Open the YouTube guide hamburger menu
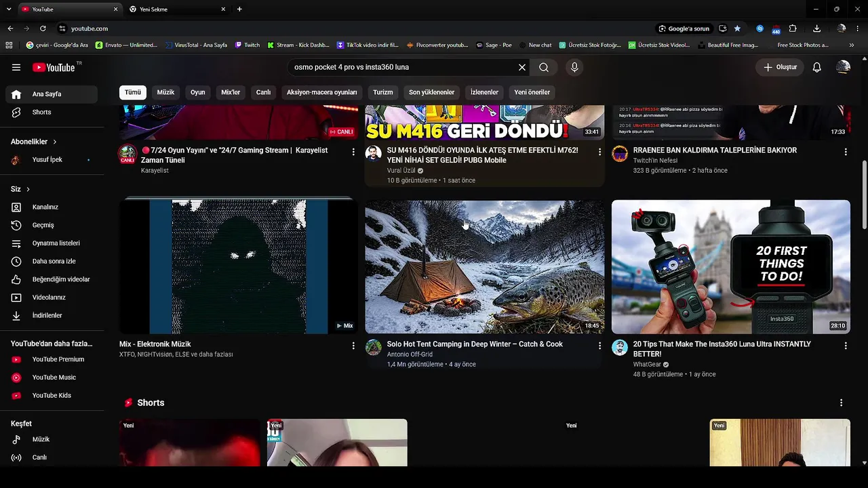This screenshot has height=488, width=868. [16, 67]
